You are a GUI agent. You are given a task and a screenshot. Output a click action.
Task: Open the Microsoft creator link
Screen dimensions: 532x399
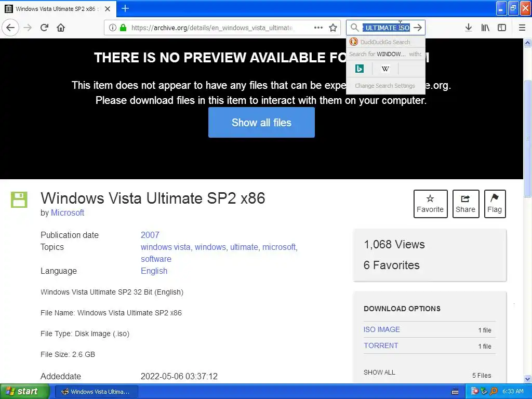[67, 212]
